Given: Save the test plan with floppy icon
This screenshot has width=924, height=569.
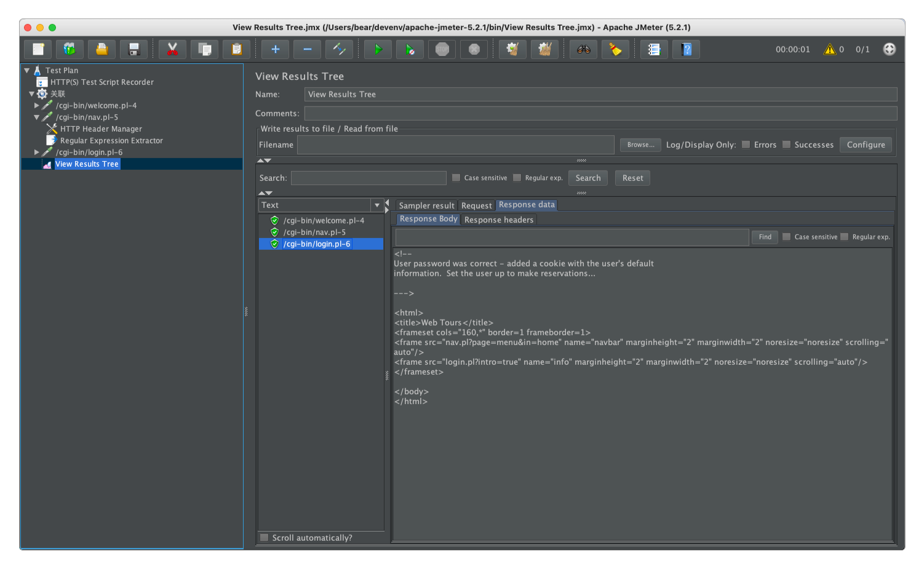Looking at the screenshot, I should tap(134, 49).
